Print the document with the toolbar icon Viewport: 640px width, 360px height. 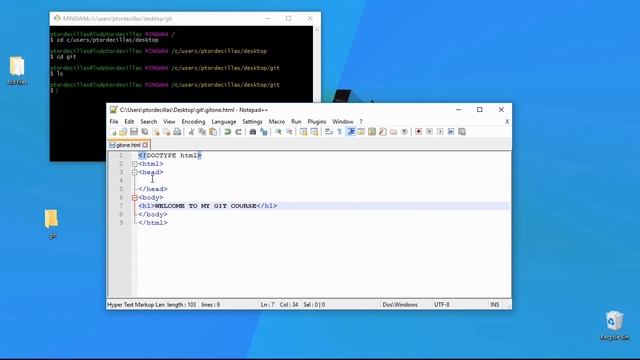(177, 132)
